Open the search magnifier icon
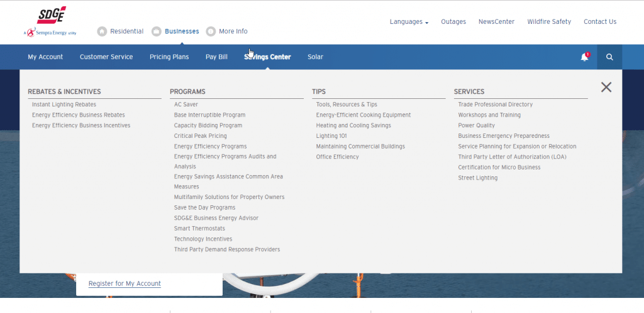The height and width of the screenshot is (313, 644). click(x=609, y=57)
